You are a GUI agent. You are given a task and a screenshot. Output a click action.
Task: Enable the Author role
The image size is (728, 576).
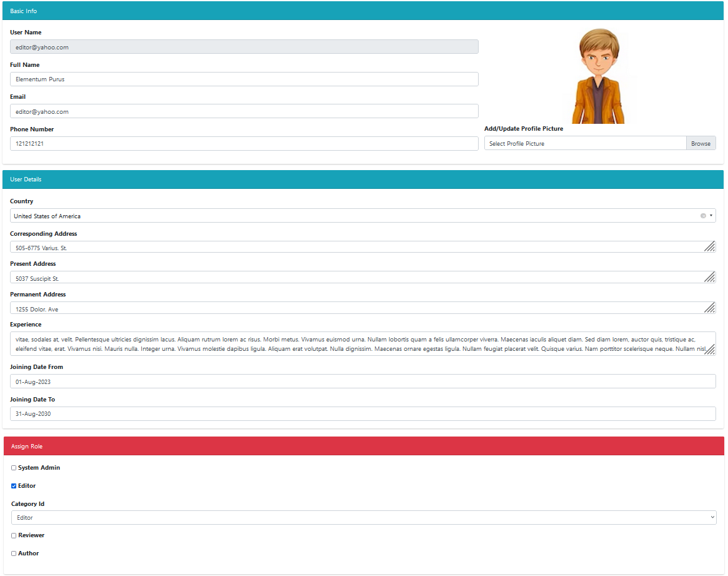(13, 553)
